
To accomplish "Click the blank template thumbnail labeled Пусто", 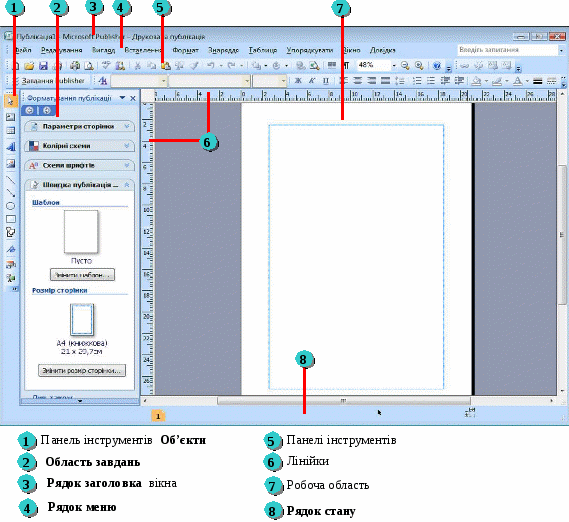I will 81,232.
